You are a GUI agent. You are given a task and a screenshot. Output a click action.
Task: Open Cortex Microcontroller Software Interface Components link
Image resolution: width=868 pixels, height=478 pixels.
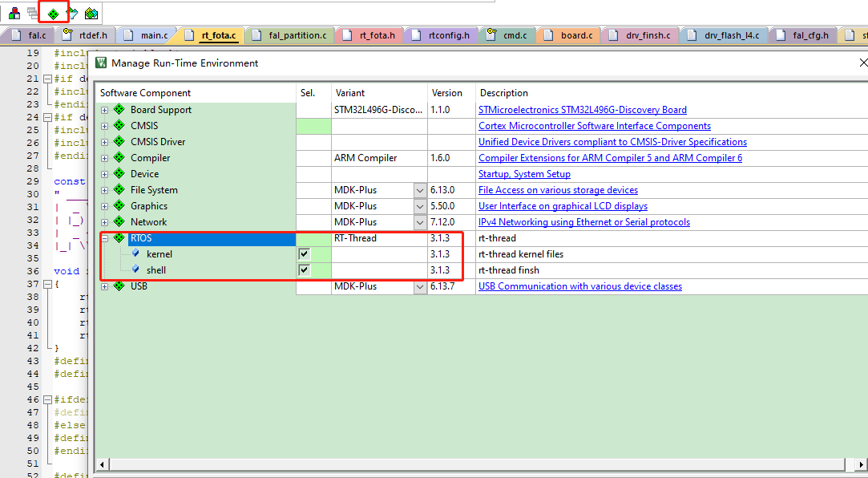(x=595, y=126)
